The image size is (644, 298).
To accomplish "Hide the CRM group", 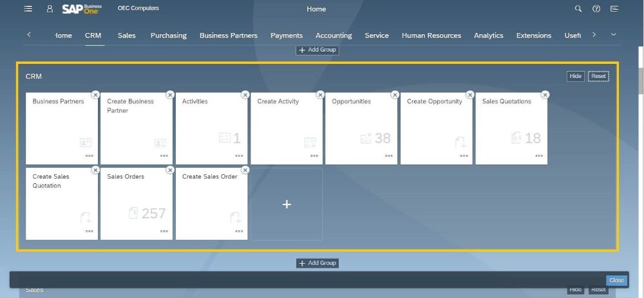I will pyautogui.click(x=575, y=76).
